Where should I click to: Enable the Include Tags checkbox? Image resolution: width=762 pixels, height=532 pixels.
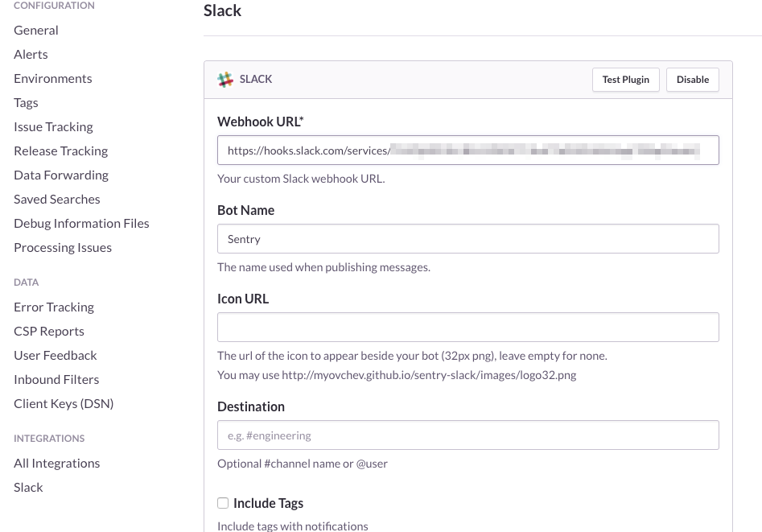pos(223,503)
